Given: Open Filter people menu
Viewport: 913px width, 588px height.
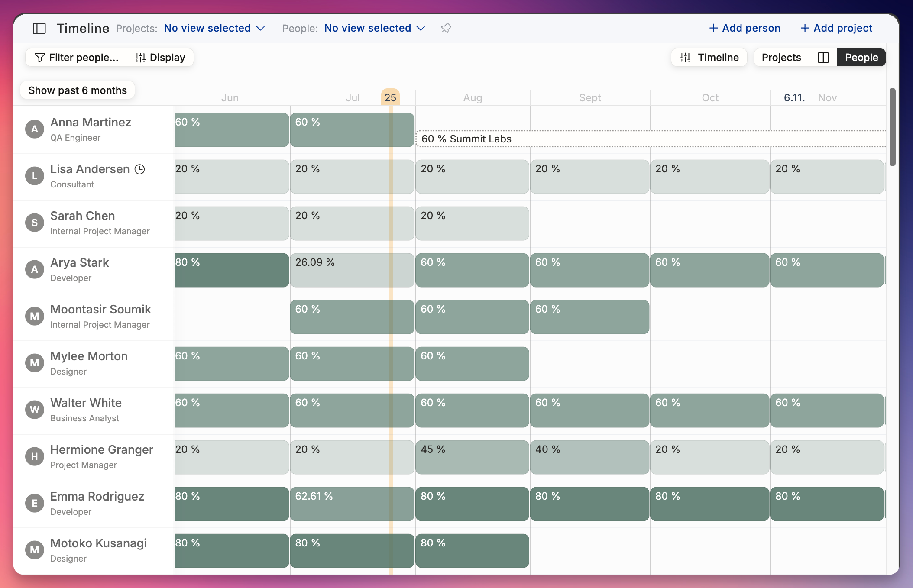Looking at the screenshot, I should click(76, 58).
